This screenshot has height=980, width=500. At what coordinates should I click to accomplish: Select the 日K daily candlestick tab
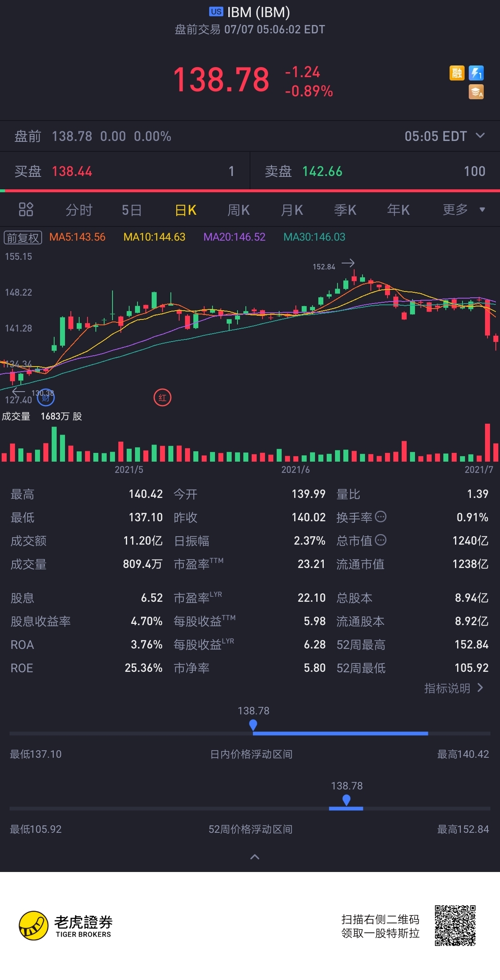coord(185,210)
